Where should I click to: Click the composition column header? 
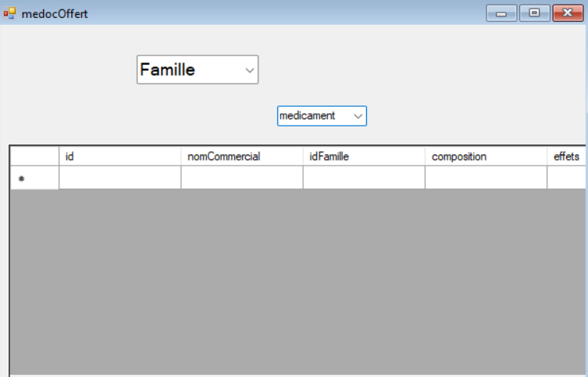coord(485,156)
